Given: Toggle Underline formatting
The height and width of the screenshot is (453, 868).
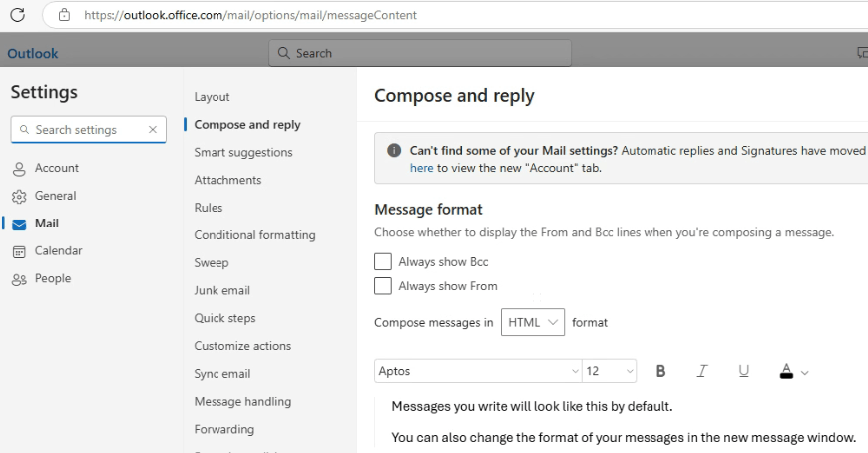Looking at the screenshot, I should coord(744,371).
